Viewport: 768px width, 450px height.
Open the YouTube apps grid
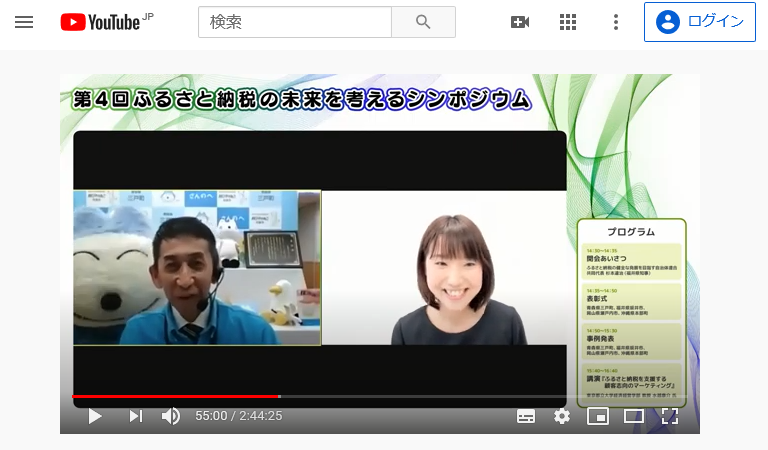pyautogui.click(x=568, y=22)
